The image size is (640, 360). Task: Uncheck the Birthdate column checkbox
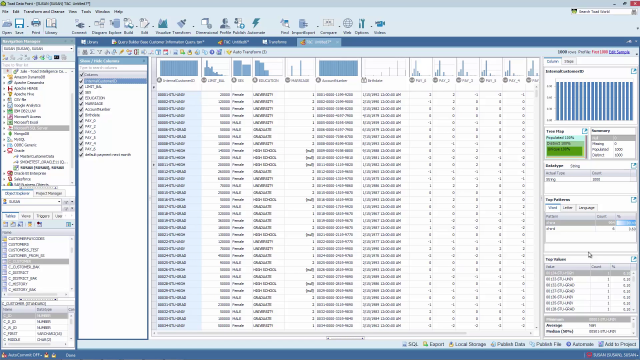pos(82,115)
